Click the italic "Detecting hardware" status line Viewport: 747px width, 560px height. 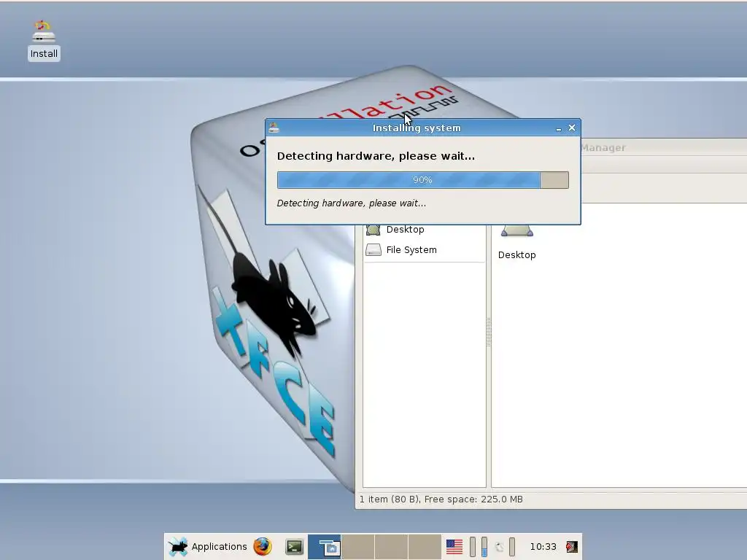pyautogui.click(x=352, y=203)
